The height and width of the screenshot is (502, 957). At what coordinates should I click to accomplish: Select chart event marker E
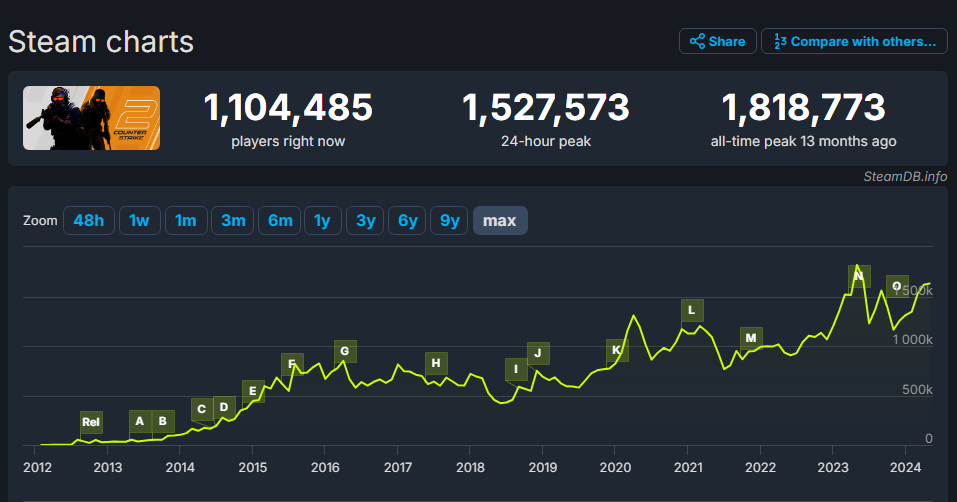[x=253, y=391]
